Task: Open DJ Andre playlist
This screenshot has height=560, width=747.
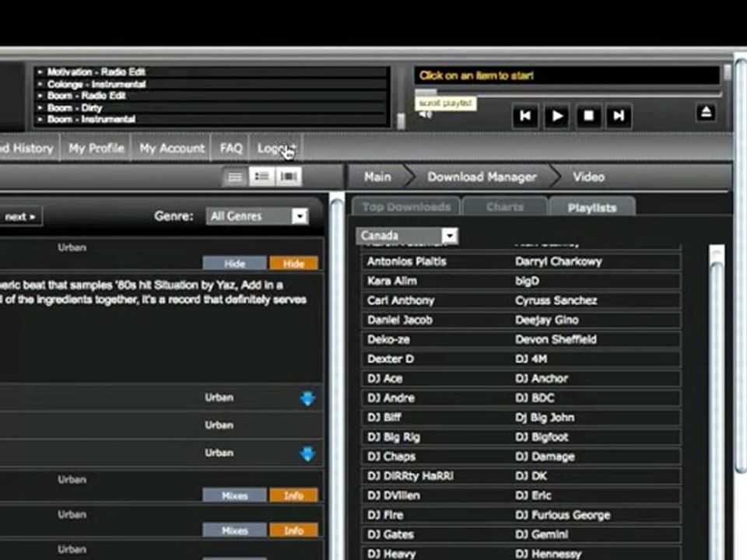Action: (x=391, y=398)
